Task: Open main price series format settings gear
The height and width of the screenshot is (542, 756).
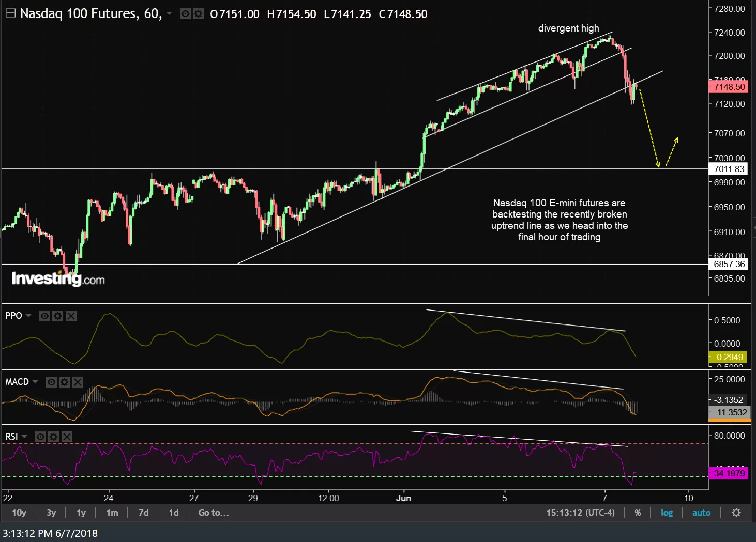Action: pyautogui.click(x=198, y=14)
